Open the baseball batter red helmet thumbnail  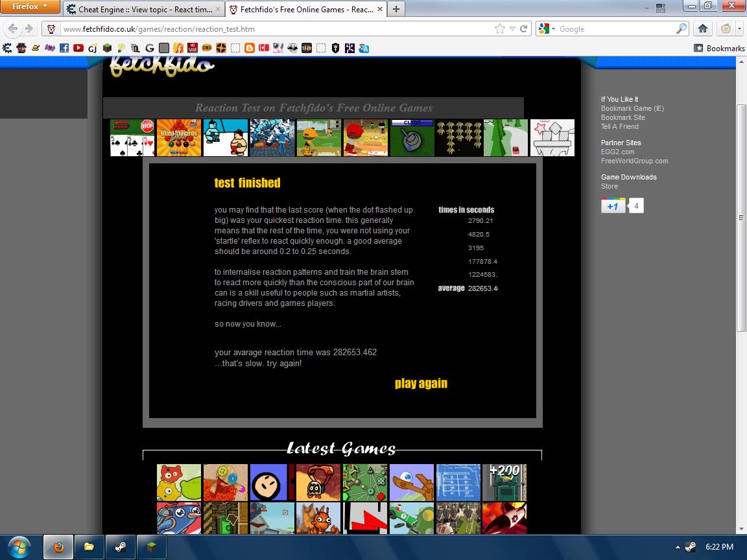click(366, 137)
